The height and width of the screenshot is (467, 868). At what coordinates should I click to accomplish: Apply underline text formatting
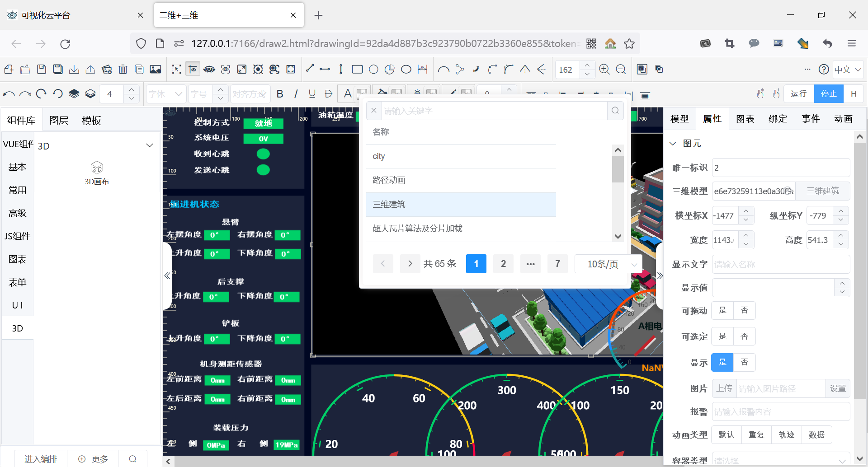click(312, 93)
